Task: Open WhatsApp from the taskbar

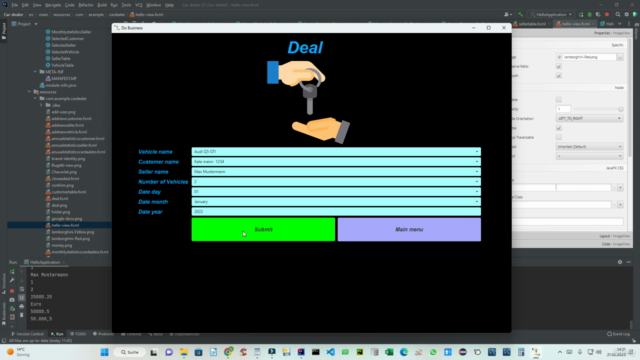Action: [433, 352]
